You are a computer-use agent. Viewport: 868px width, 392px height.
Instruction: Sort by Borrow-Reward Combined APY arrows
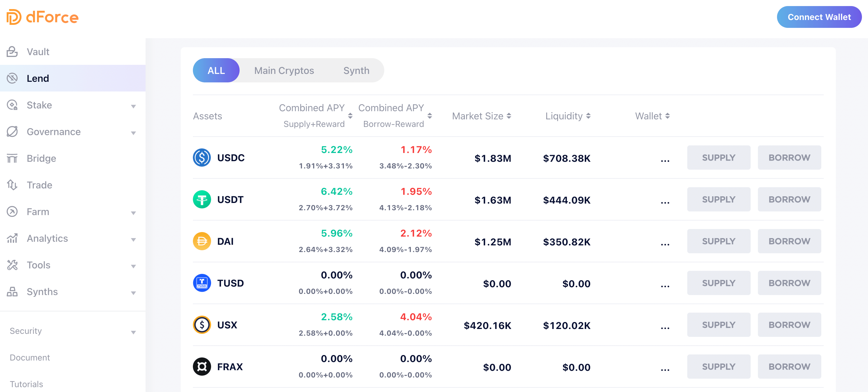(430, 116)
